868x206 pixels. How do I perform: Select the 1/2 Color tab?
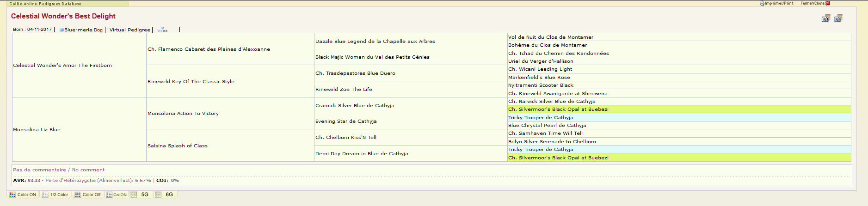pyautogui.click(x=55, y=195)
